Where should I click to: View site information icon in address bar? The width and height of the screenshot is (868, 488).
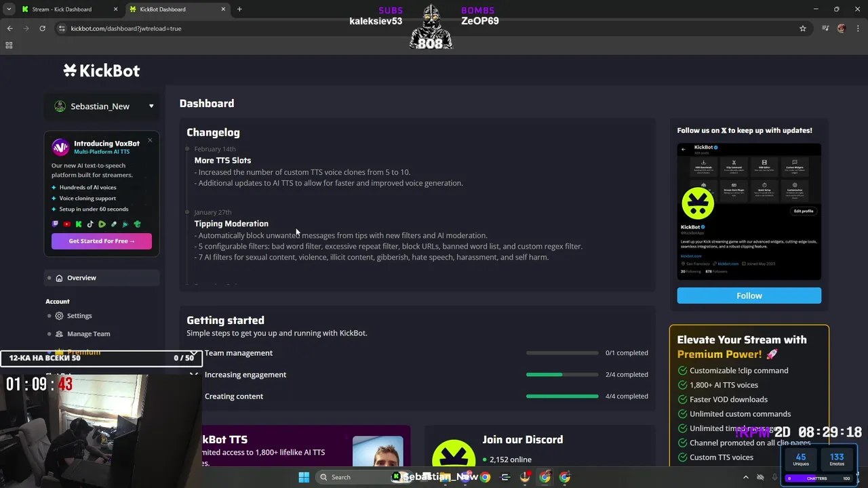pos(62,28)
